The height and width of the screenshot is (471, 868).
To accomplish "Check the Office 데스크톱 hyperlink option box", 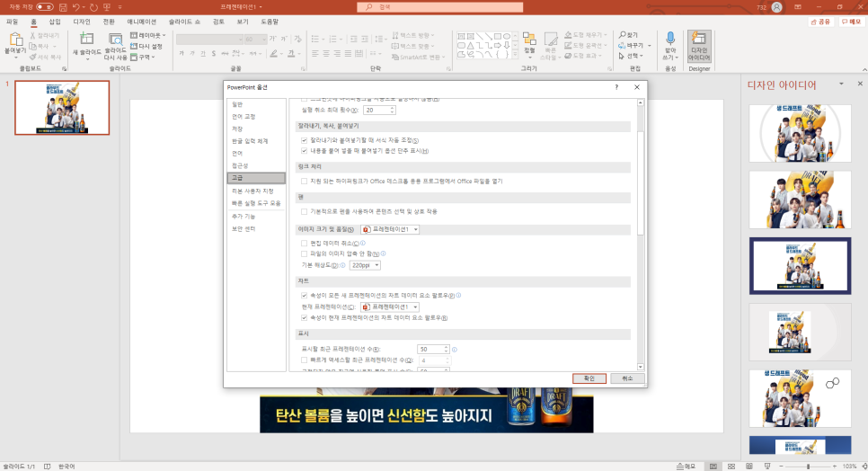I will [x=304, y=181].
